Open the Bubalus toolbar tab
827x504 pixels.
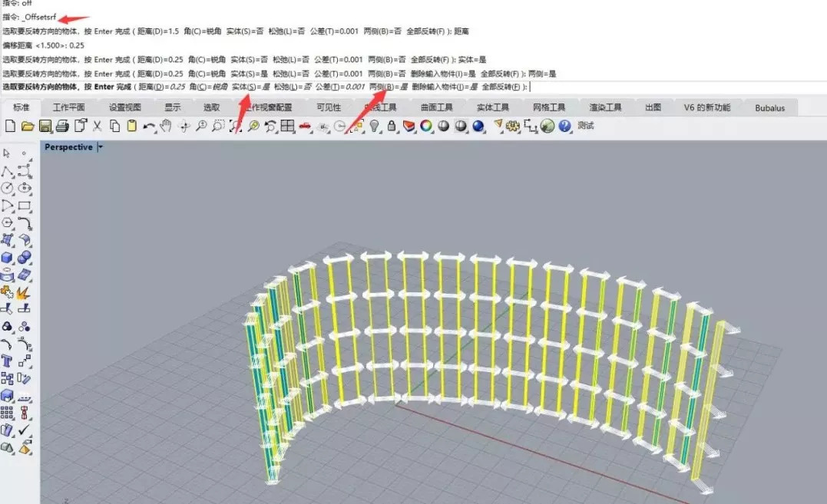click(x=769, y=108)
